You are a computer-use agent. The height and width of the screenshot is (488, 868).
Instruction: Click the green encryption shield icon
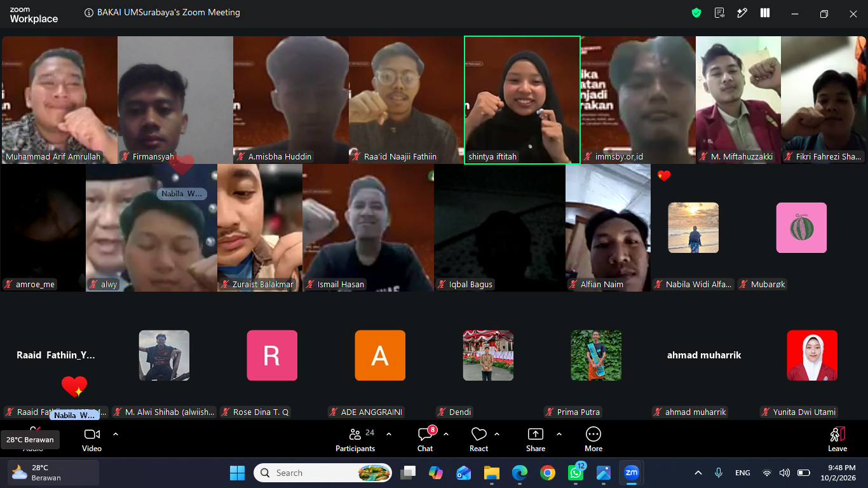[x=696, y=13]
